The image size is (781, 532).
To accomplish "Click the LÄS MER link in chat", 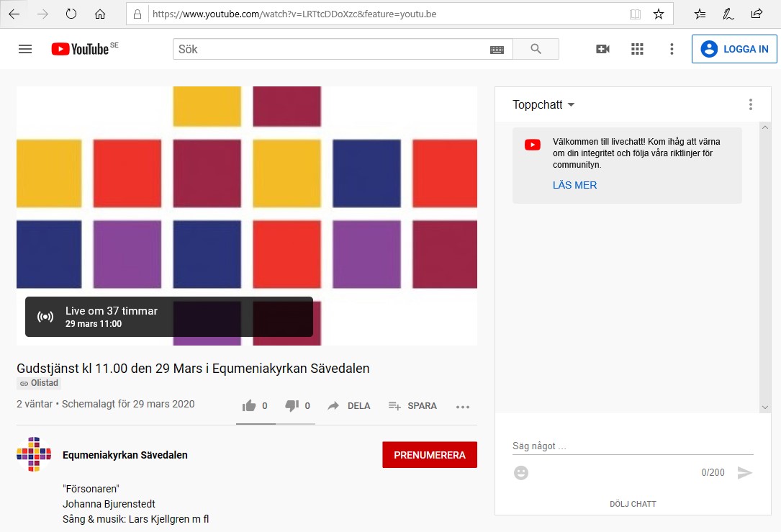I will 574,185.
